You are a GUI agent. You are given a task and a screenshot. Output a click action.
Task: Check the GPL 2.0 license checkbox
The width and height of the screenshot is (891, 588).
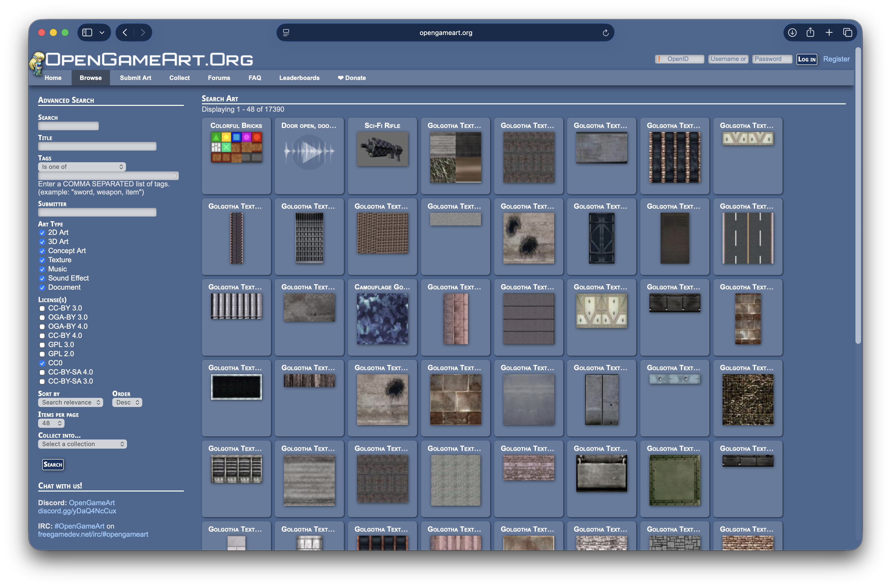point(42,354)
